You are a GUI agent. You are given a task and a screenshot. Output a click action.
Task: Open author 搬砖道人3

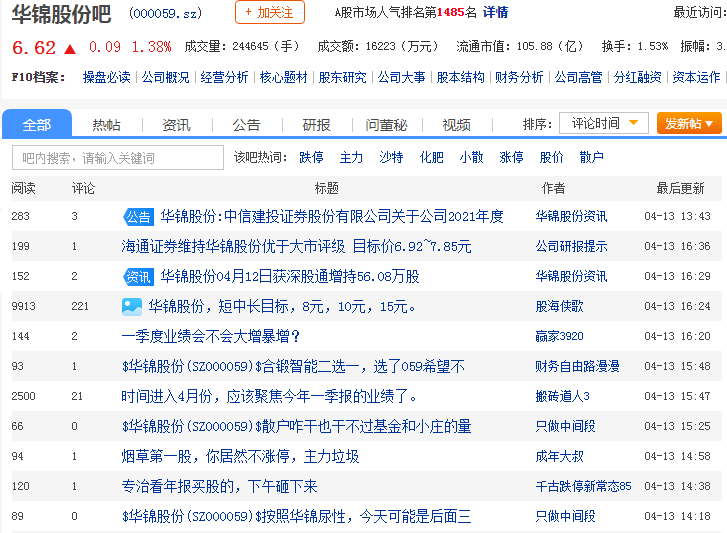point(562,396)
